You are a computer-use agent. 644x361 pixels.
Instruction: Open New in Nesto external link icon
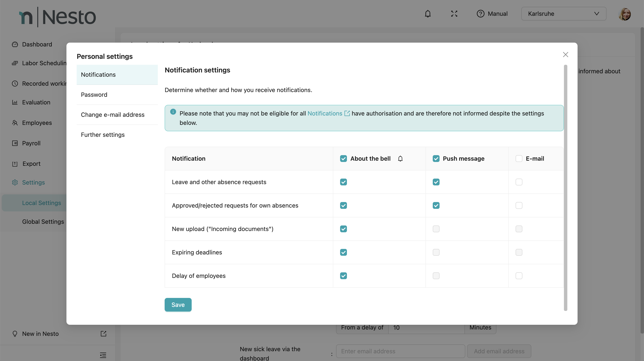point(103,334)
